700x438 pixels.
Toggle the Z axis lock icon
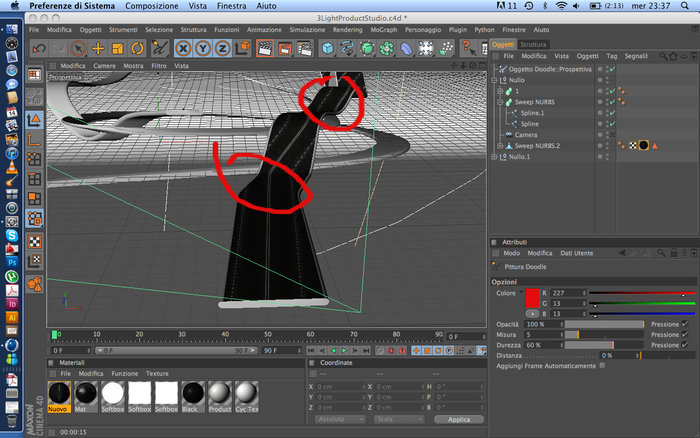(222, 48)
